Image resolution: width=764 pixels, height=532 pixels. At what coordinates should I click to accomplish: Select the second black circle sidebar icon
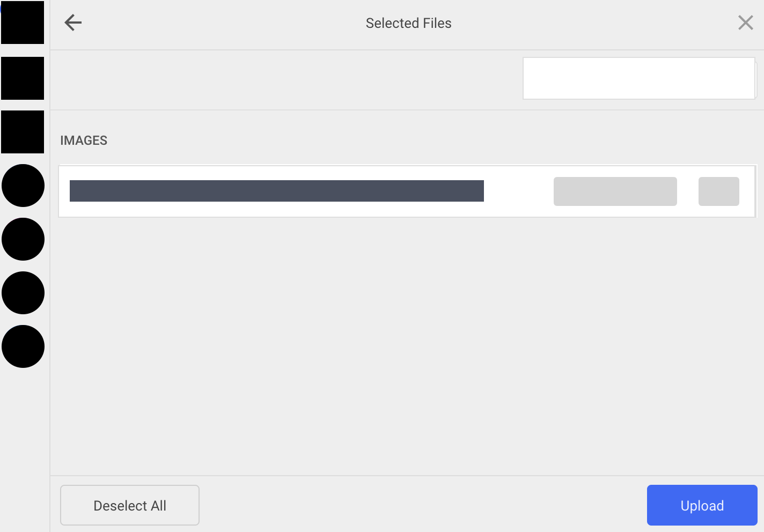23,239
